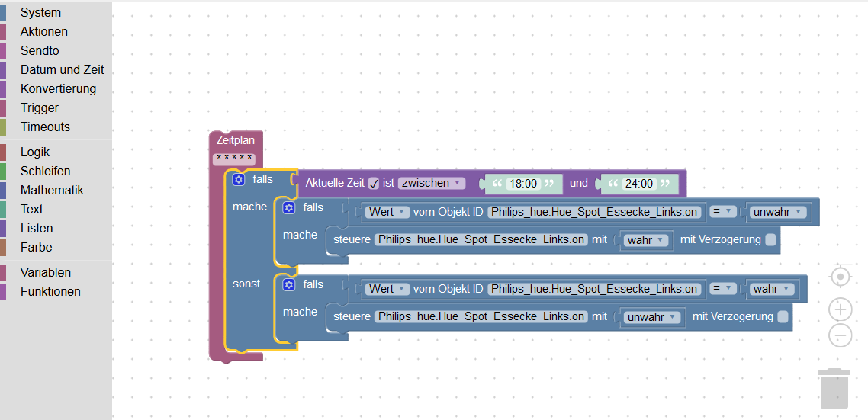Screen dimensions: 868x420
Task: Click the Aktuelle Zeit label
Action: point(334,183)
